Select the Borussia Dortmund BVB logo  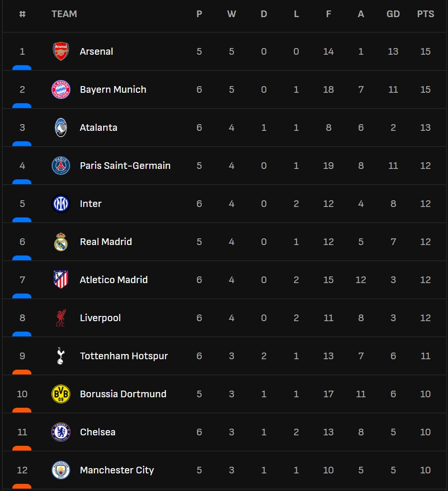[x=61, y=394]
